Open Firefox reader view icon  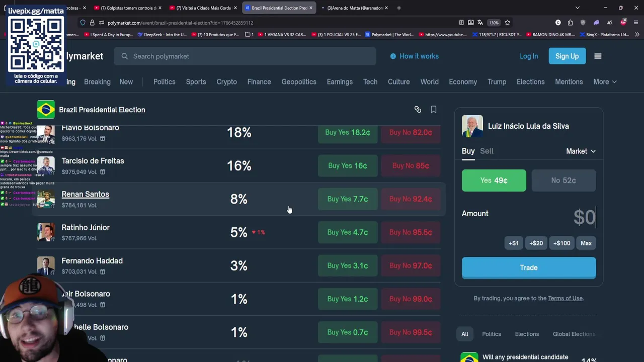461,23
